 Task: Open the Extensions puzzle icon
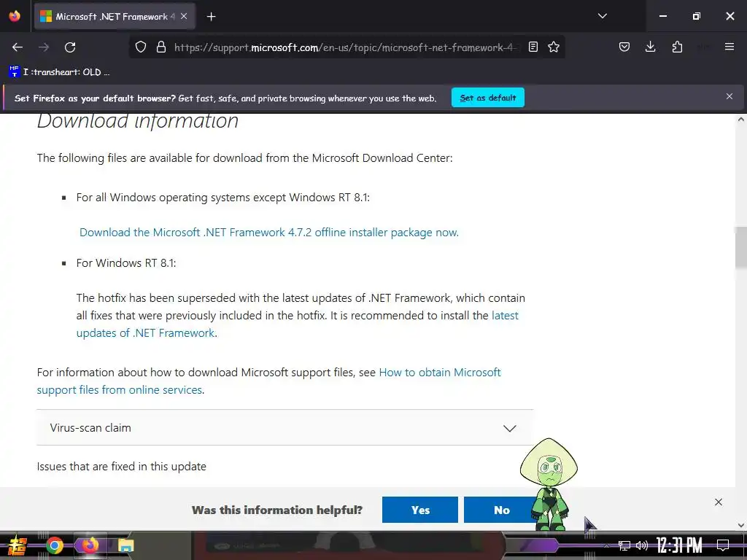(x=677, y=47)
